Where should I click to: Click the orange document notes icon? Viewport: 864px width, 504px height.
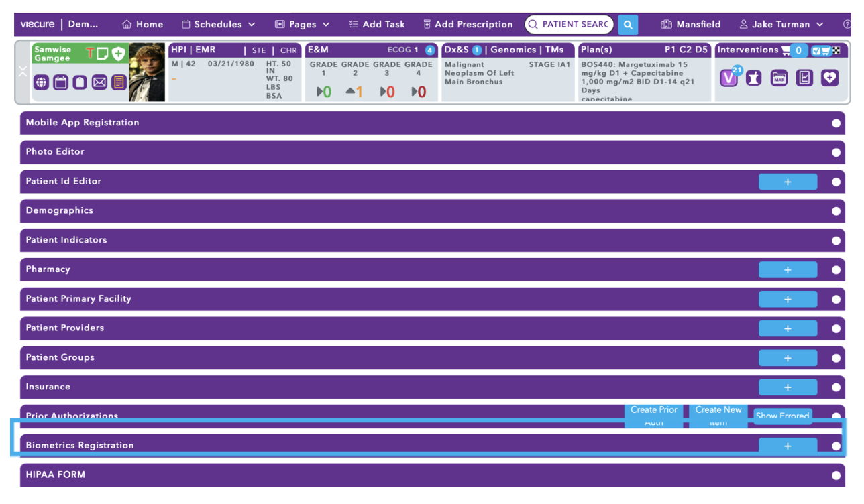point(119,82)
